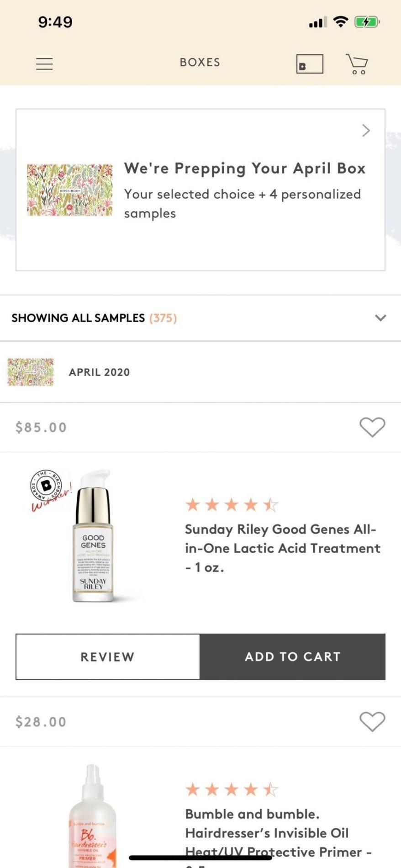
Task: Tap the star rating for Good Genes
Action: point(232,505)
